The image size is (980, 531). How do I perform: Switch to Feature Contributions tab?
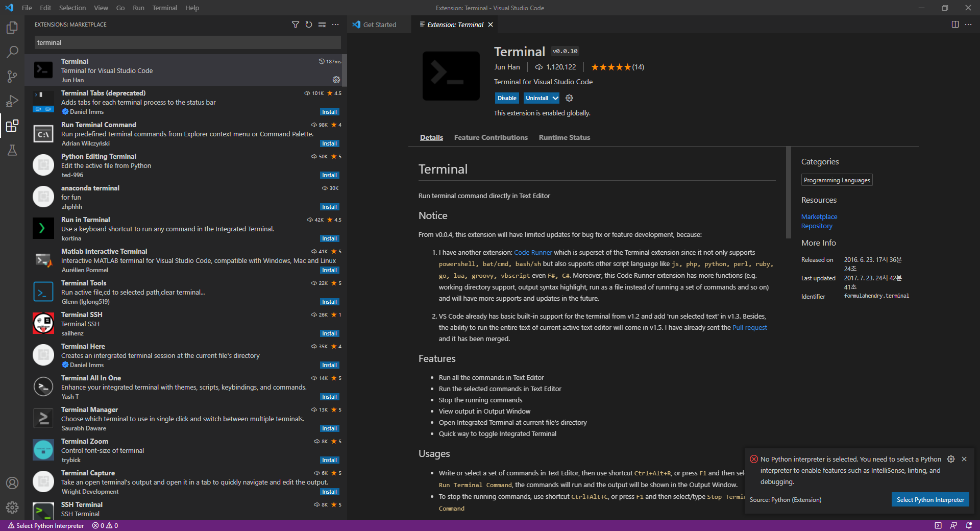(491, 137)
